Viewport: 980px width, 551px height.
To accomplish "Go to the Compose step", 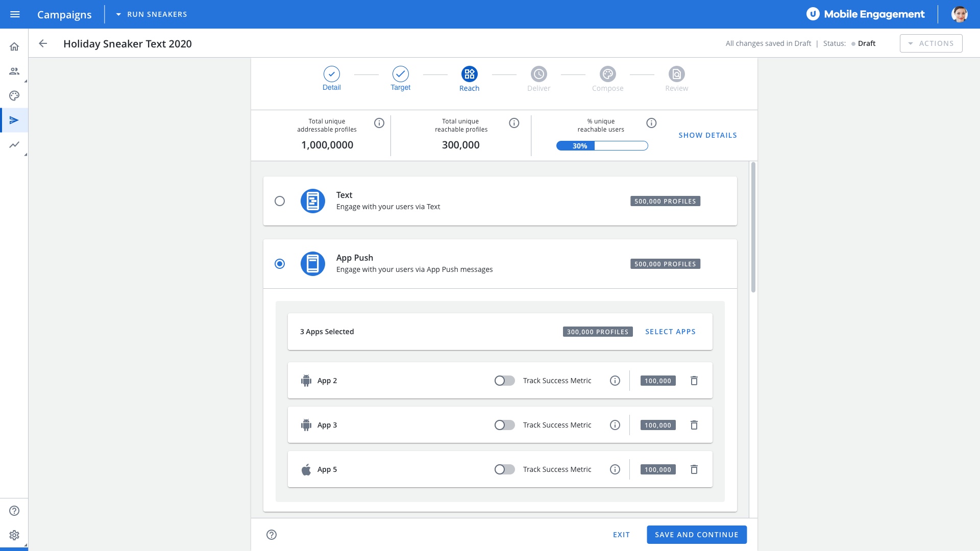I will point(607,79).
